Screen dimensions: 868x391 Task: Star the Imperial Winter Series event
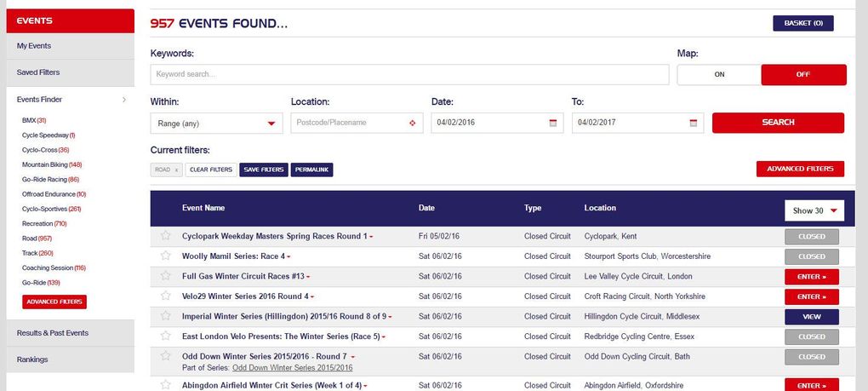click(x=166, y=317)
